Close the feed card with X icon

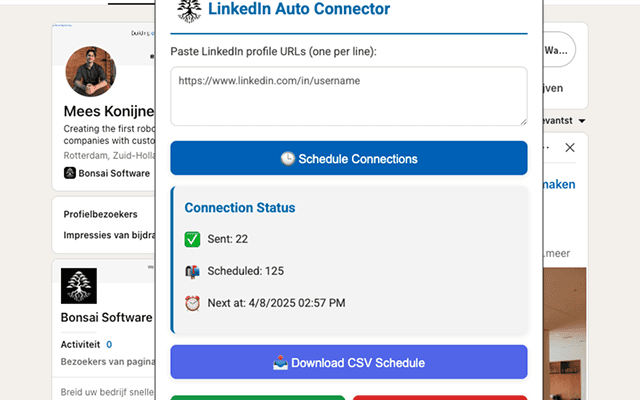point(570,147)
